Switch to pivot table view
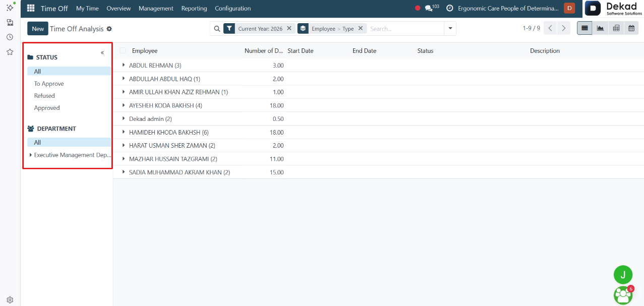The height and width of the screenshot is (306, 644). pos(616,28)
